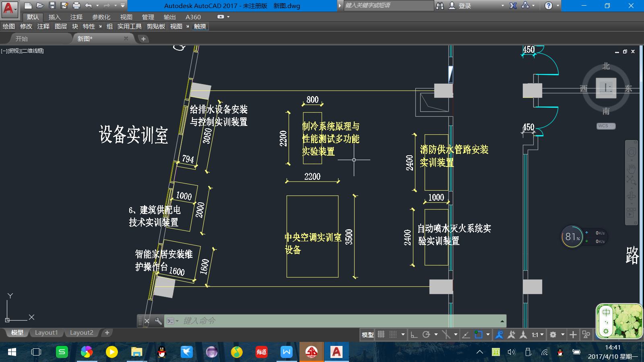Click the new drawing tab plus button
This screenshot has height=362, width=644.
(144, 39)
